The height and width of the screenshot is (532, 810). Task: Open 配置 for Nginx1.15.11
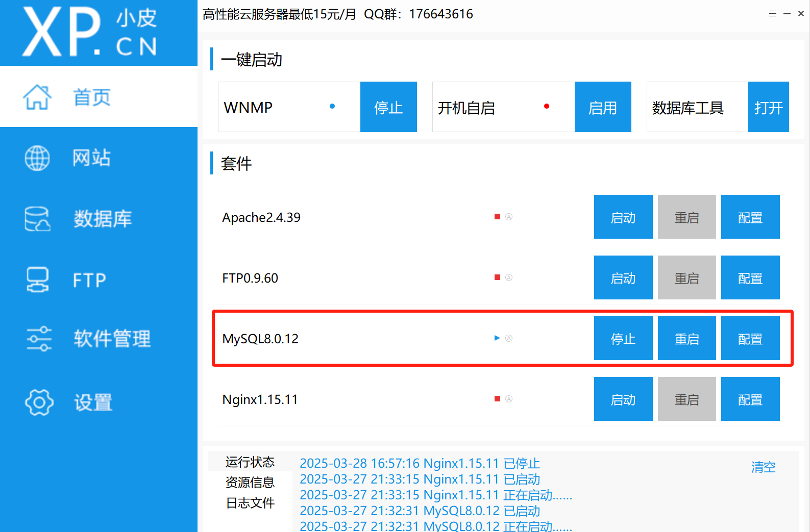coord(750,399)
